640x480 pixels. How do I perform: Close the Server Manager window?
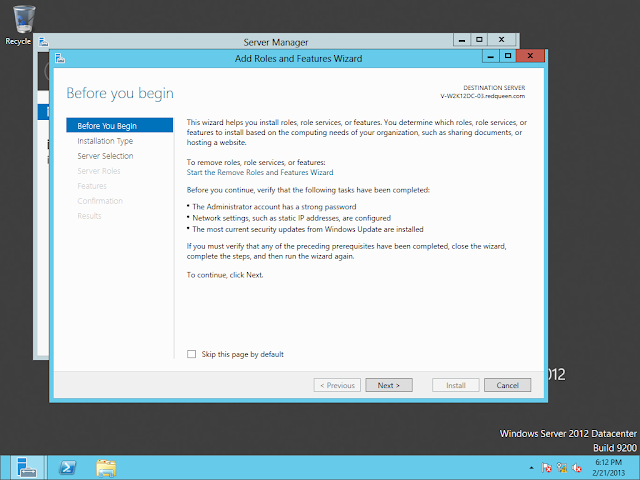502,40
